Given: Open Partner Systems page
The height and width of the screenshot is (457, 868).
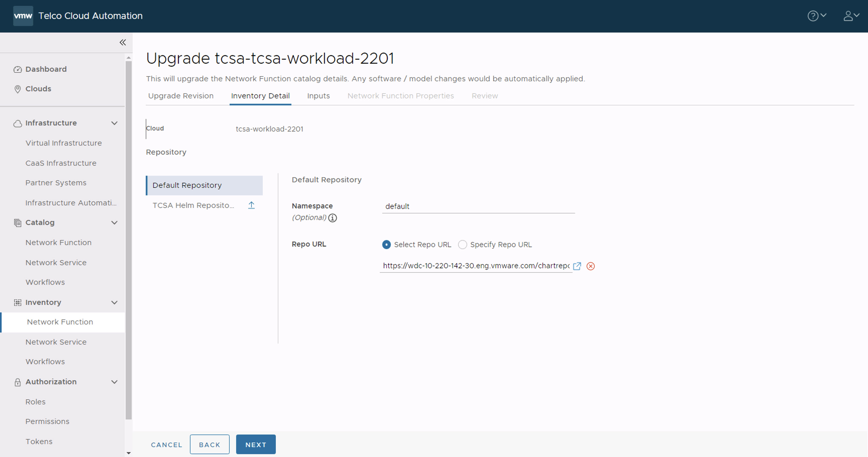Looking at the screenshot, I should (x=56, y=183).
